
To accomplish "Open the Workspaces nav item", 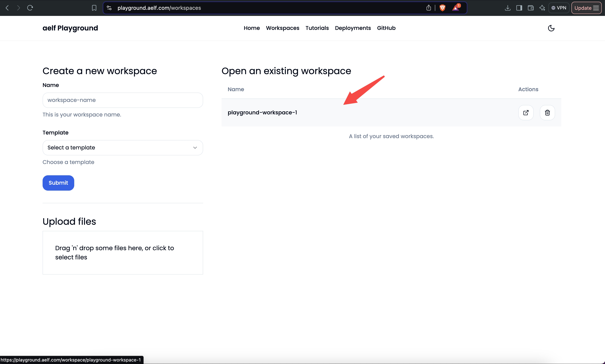I will click(283, 28).
